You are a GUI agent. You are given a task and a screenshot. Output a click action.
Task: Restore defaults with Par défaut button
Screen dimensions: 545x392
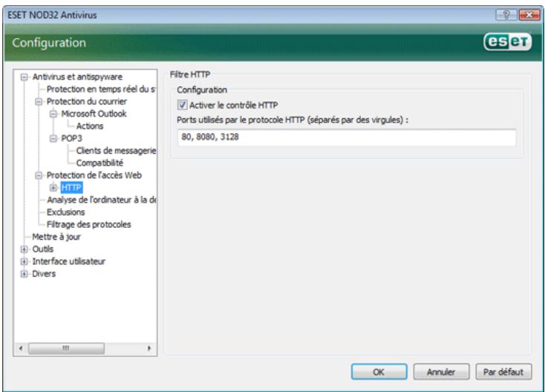(x=503, y=372)
